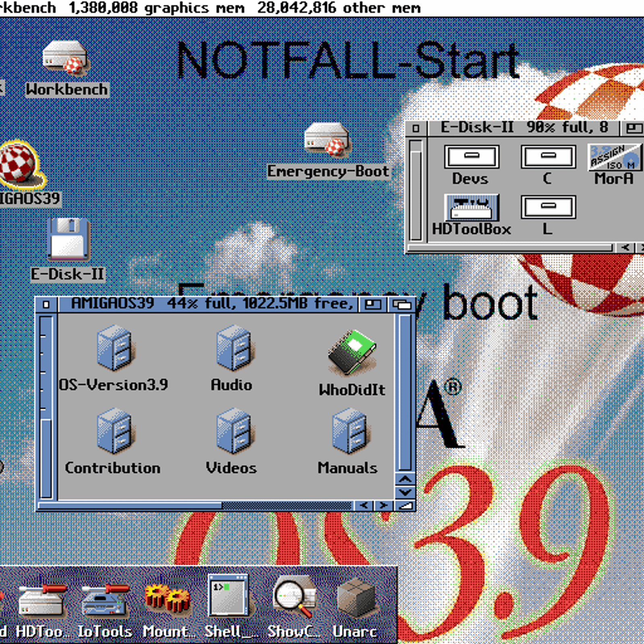Zoom the E-Disk-II window
The image size is (644, 644).
coord(634,129)
